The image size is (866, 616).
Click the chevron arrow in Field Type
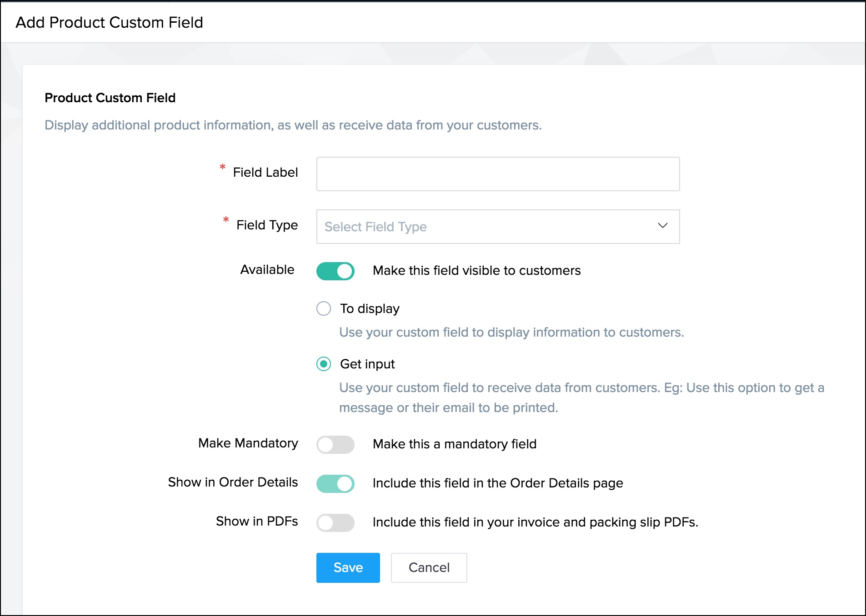tap(662, 226)
